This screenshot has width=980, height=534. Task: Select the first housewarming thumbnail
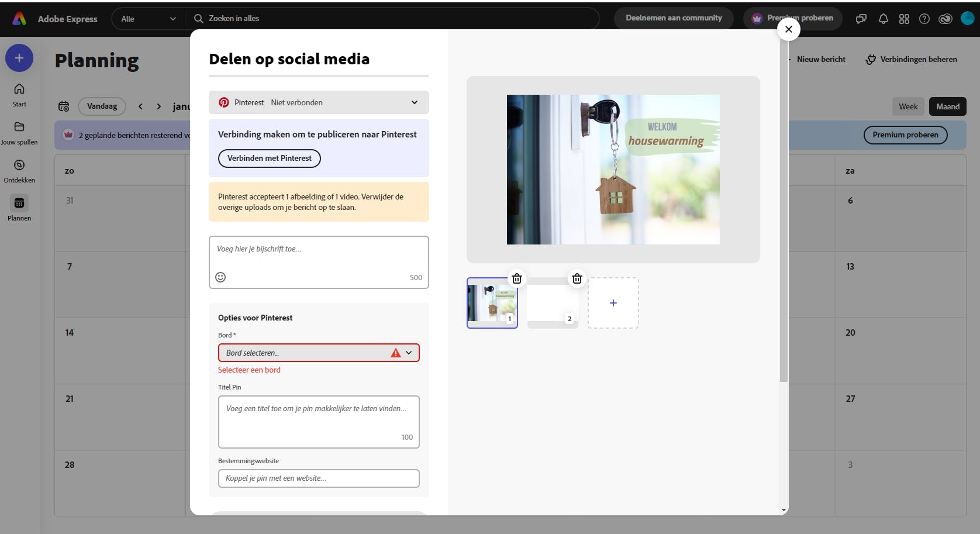492,303
